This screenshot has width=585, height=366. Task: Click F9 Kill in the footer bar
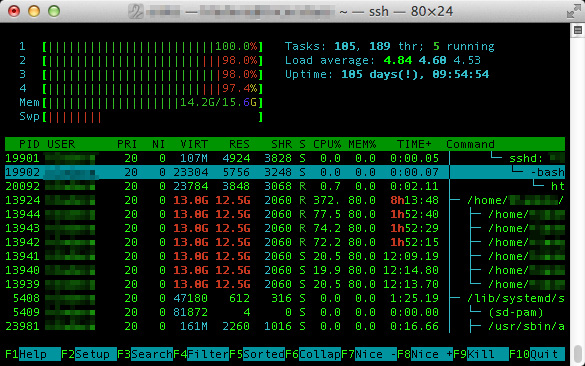pyautogui.click(x=481, y=354)
